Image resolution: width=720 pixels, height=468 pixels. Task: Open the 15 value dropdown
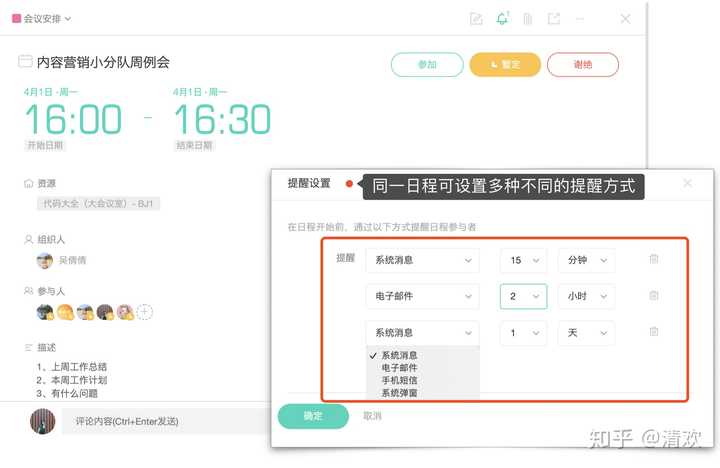pyautogui.click(x=523, y=260)
